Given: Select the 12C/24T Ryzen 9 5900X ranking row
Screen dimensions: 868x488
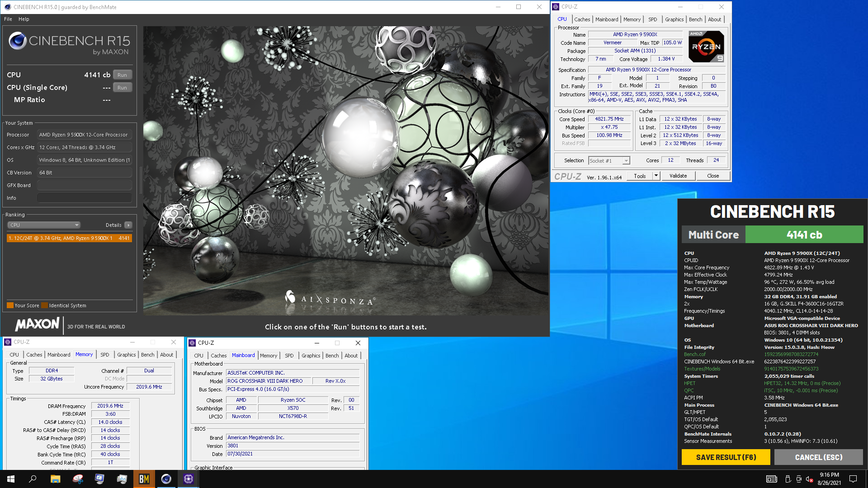Looking at the screenshot, I should pos(69,238).
